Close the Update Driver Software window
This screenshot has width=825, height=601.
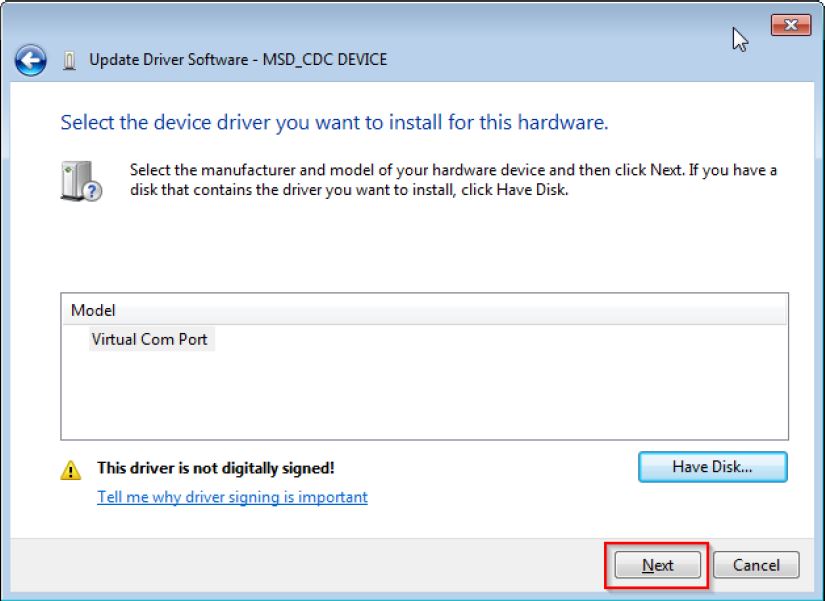click(x=790, y=24)
